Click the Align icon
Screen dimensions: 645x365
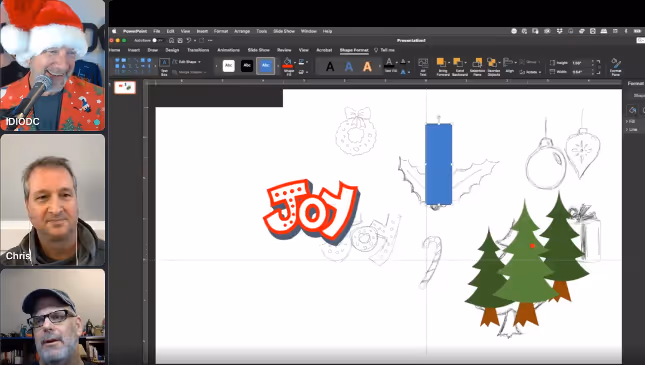click(x=508, y=62)
